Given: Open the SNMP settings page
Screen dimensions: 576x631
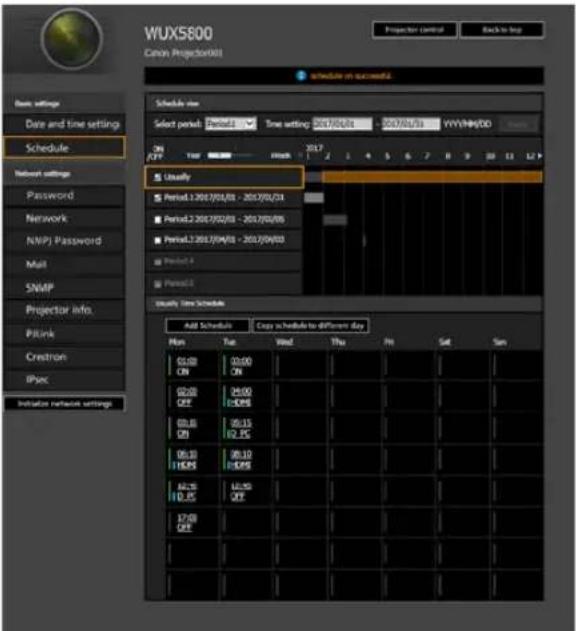Looking at the screenshot, I should tap(64, 287).
